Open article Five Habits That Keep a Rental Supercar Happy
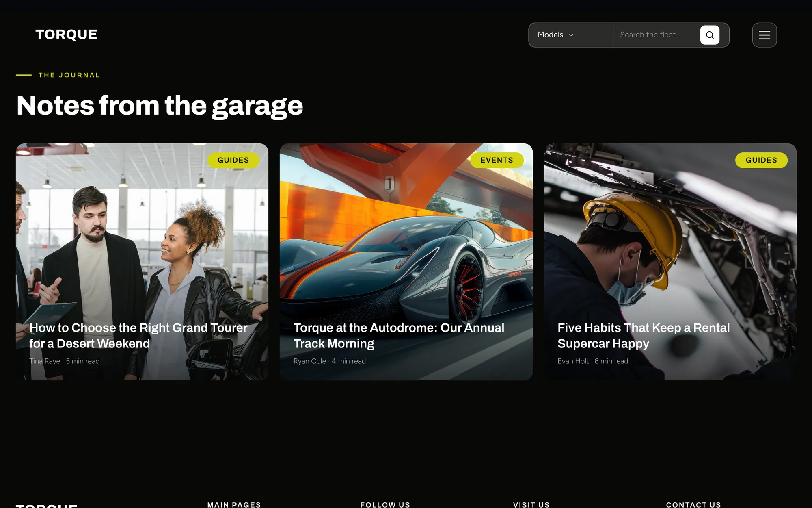The width and height of the screenshot is (812, 508). (644, 336)
